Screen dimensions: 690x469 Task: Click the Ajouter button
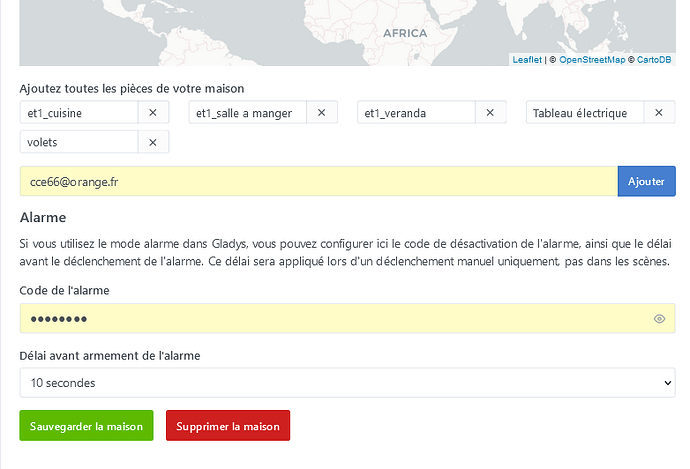(x=646, y=181)
